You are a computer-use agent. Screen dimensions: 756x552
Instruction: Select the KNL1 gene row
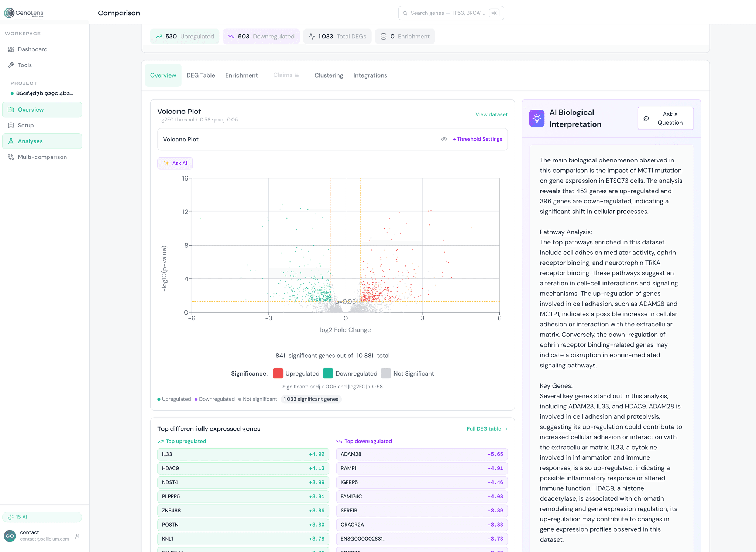tap(243, 539)
